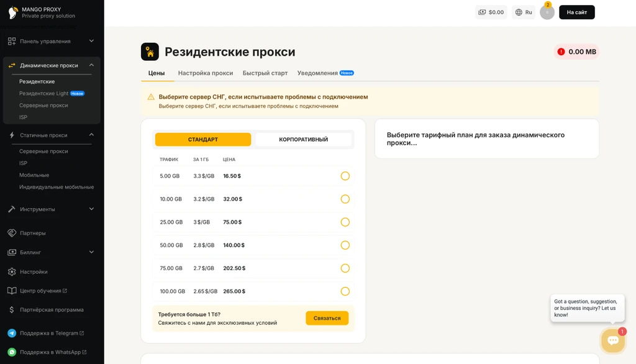Select the 5.00 GB plan radio button
The image size is (636, 364).
[345, 176]
